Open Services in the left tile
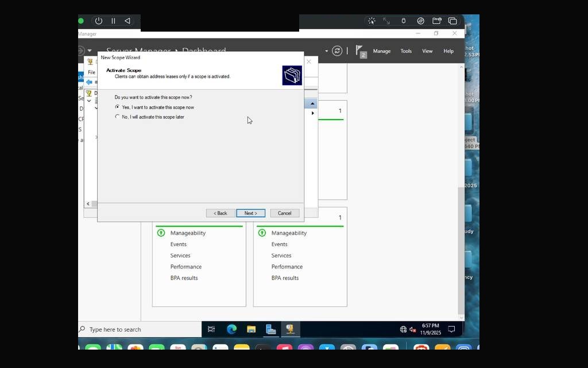The image size is (588, 368). 180,255
